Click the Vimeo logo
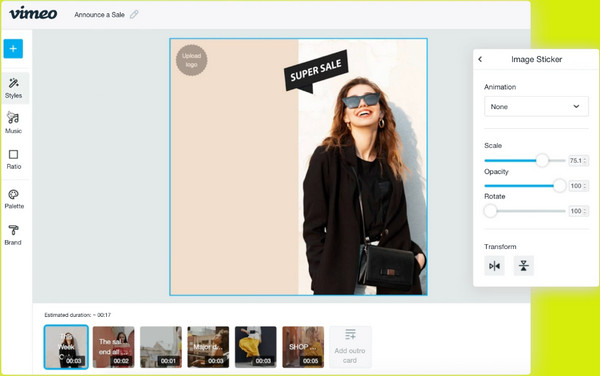The image size is (600, 376). 33,13
